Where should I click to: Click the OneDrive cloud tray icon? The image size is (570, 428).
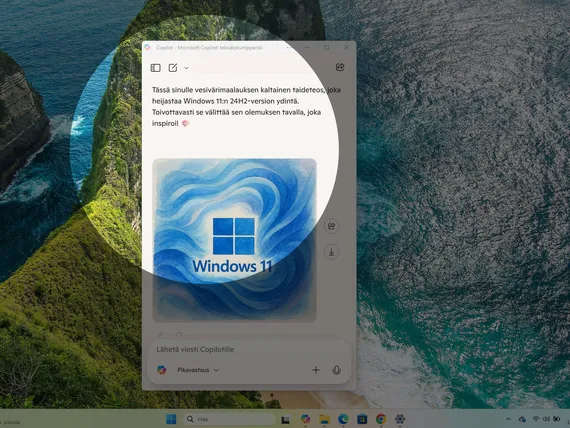pos(522,420)
